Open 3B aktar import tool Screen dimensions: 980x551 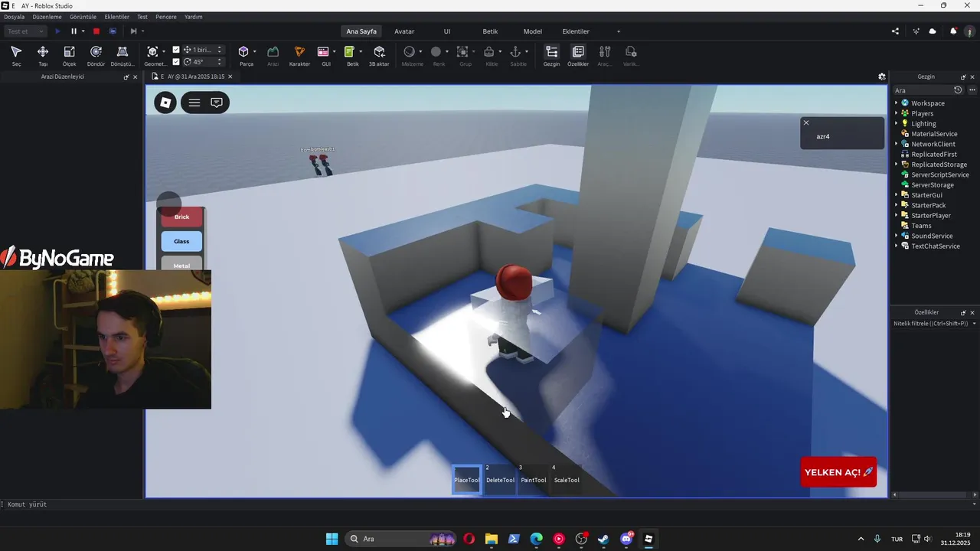pos(379,55)
